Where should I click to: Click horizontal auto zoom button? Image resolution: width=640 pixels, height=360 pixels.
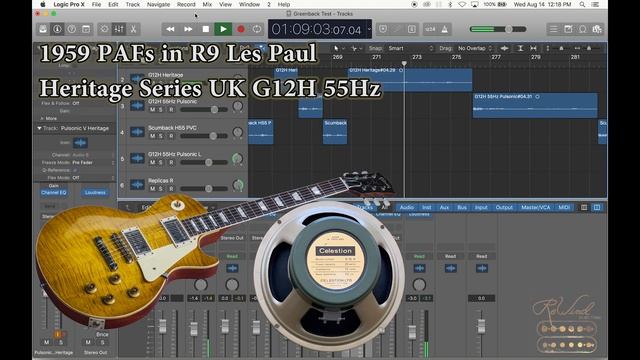coord(533,48)
